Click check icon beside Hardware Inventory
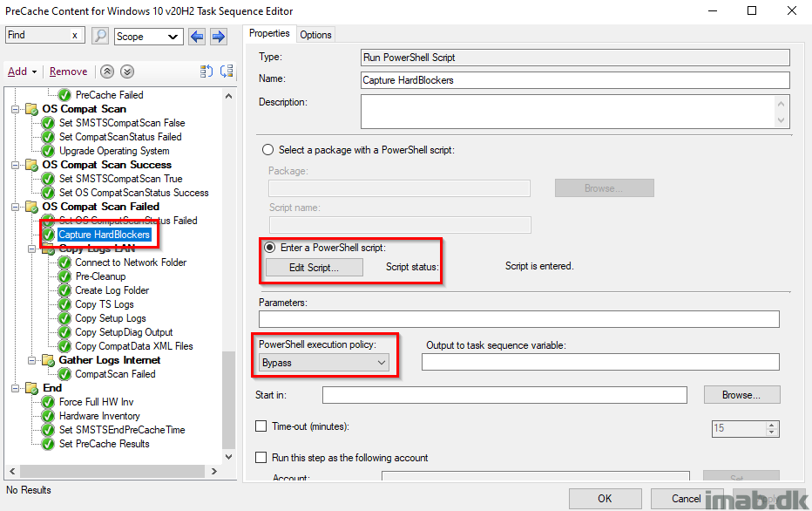812x511 pixels. coord(48,416)
